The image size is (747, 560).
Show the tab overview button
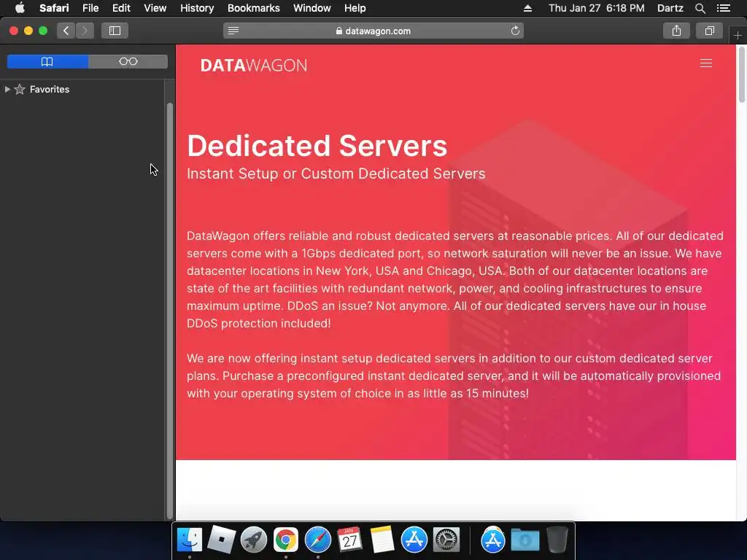click(709, 31)
